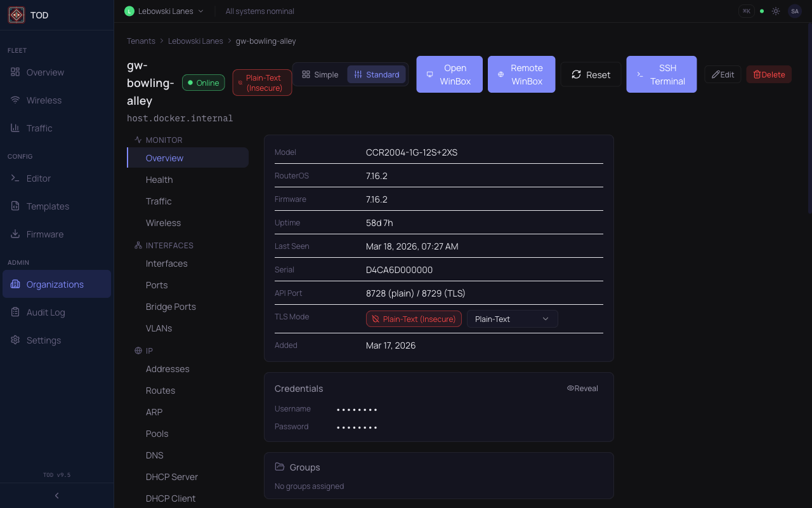This screenshot has height=508, width=812.
Task: Select Health under the Monitor section
Action: pos(159,180)
